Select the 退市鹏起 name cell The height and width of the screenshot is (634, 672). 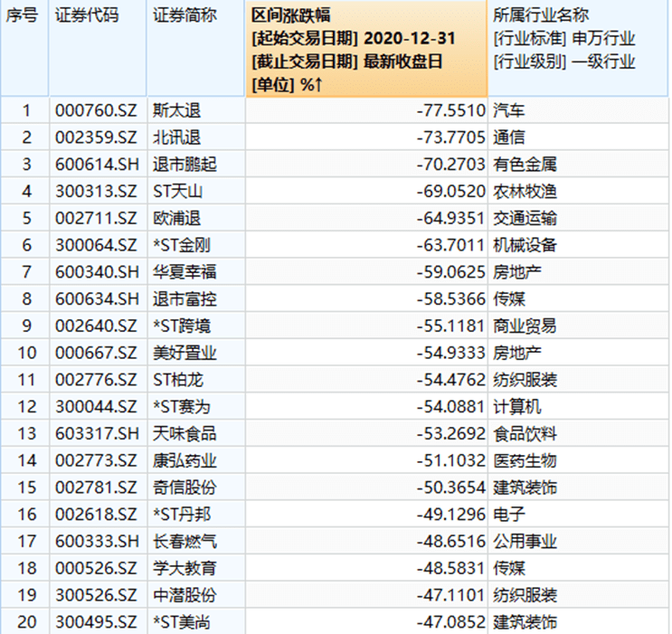pyautogui.click(x=185, y=166)
